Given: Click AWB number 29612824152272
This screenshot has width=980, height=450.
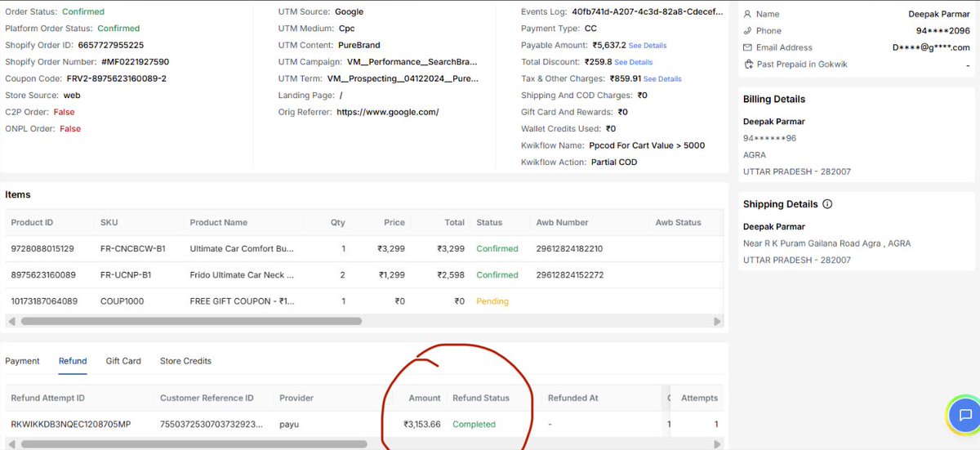Looking at the screenshot, I should click(x=570, y=275).
